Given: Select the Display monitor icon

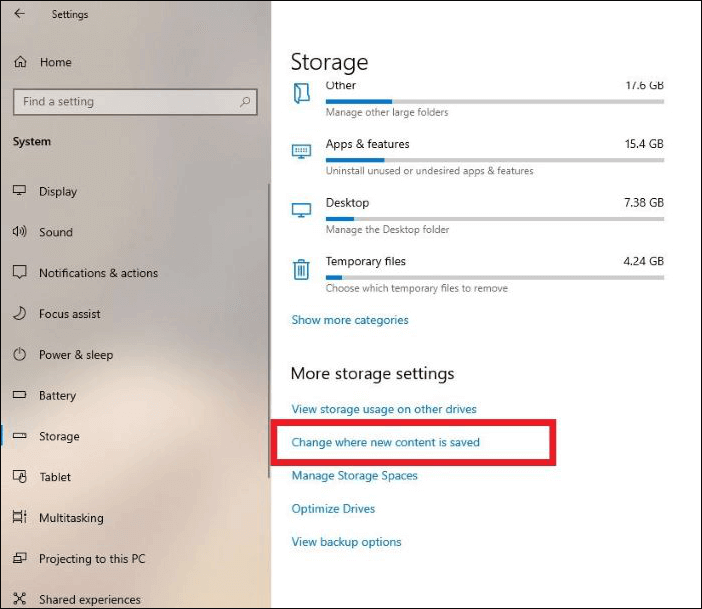Looking at the screenshot, I should click(x=20, y=191).
